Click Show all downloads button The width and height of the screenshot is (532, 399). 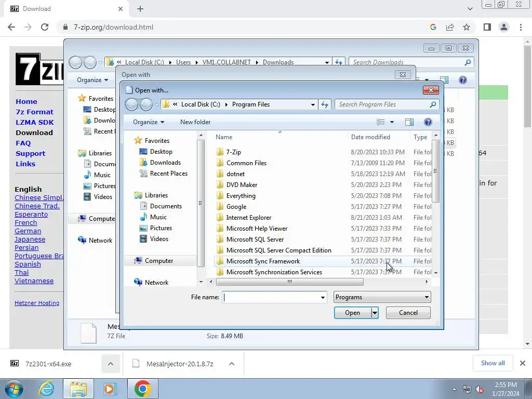493,363
